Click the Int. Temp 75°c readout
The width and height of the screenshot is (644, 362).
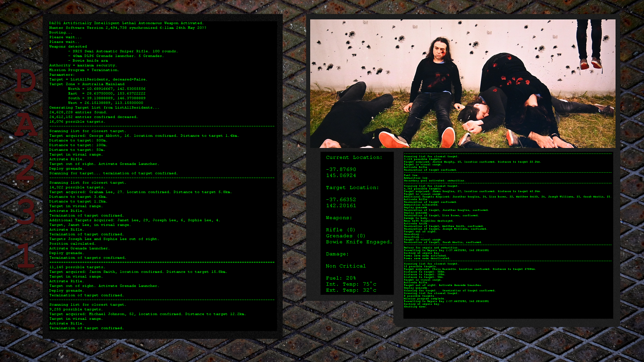coord(351,284)
